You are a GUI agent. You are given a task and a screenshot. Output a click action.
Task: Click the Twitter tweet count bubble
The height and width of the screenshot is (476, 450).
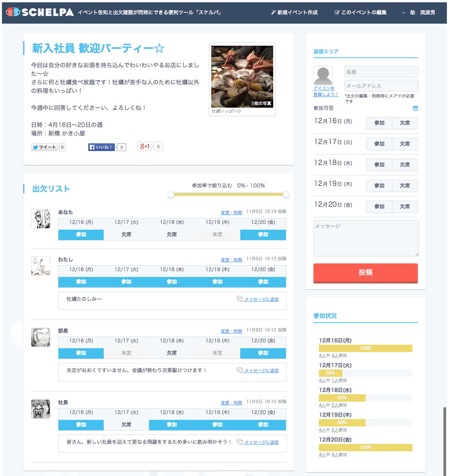pos(62,147)
